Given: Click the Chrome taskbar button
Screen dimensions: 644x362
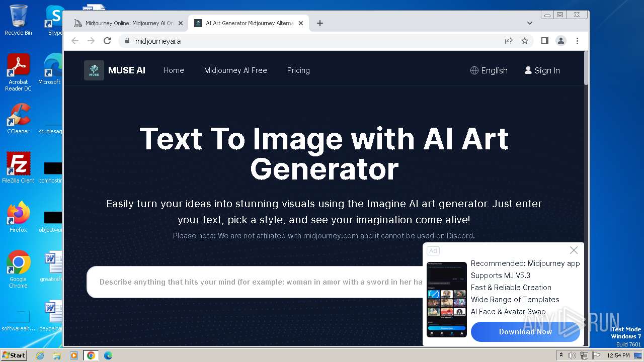Looking at the screenshot, I should [x=91, y=355].
